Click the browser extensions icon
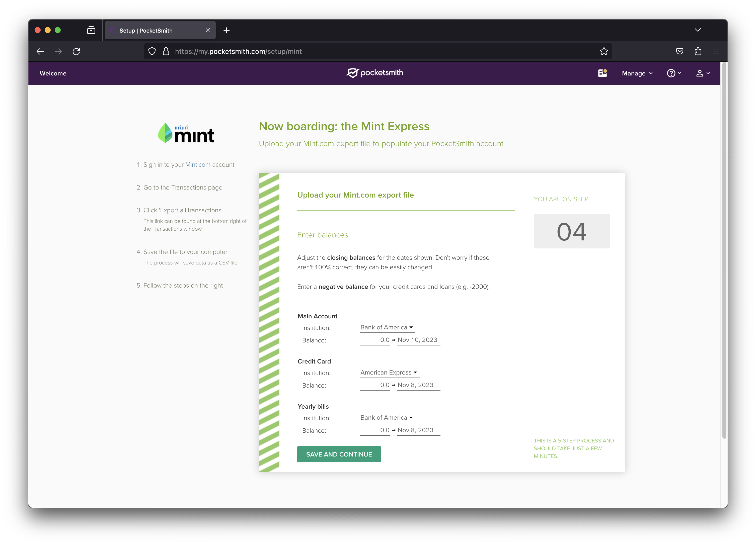Screen dimensions: 756x545 698,52
